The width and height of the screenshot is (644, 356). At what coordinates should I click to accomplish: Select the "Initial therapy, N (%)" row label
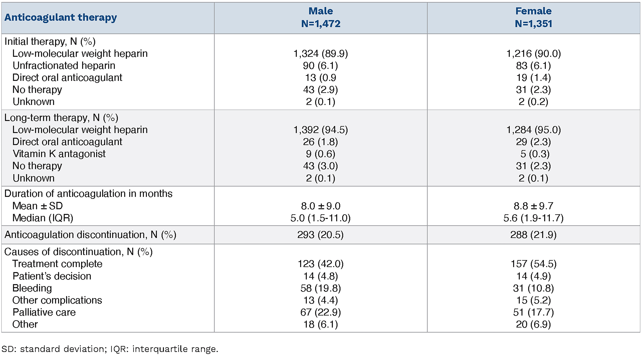[50, 42]
